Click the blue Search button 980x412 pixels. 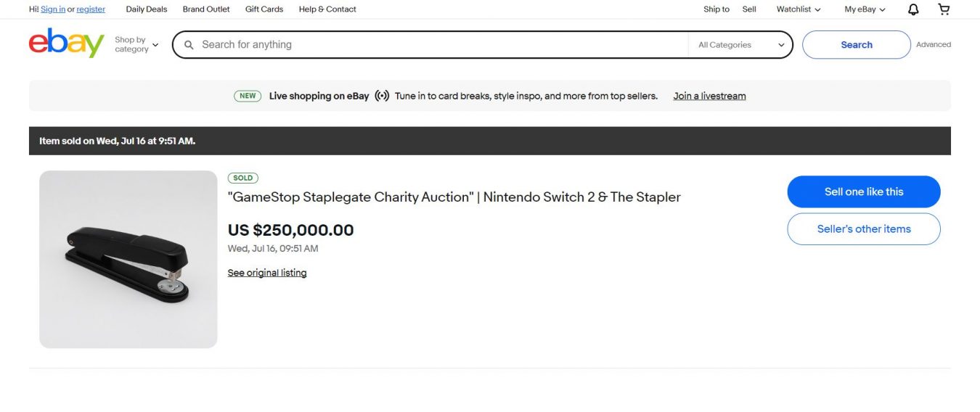coord(857,45)
